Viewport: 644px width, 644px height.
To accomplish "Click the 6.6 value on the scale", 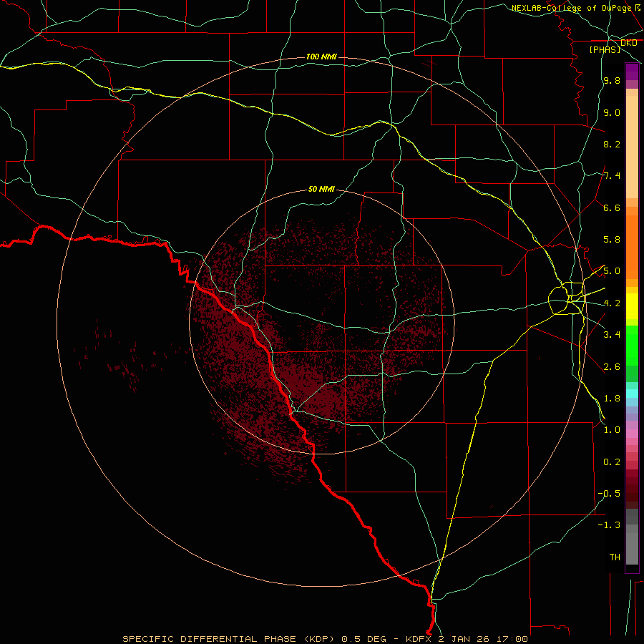I will point(612,208).
